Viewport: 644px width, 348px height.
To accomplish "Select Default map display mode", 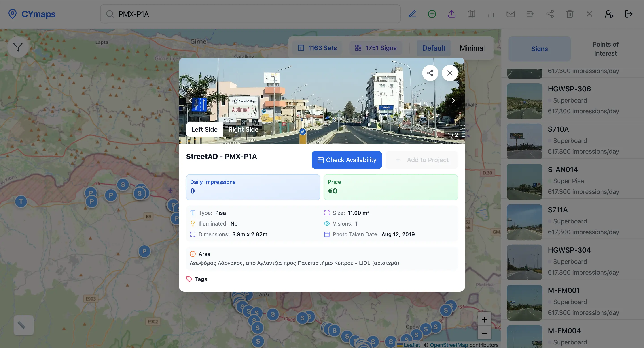I will 434,48.
